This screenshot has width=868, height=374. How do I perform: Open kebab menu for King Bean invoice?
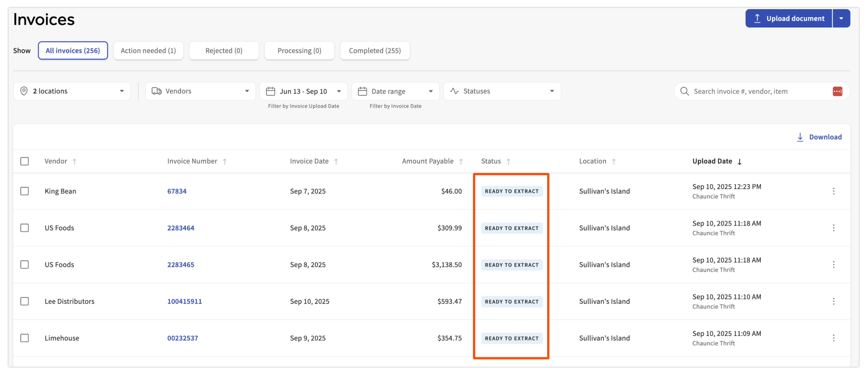pos(833,191)
